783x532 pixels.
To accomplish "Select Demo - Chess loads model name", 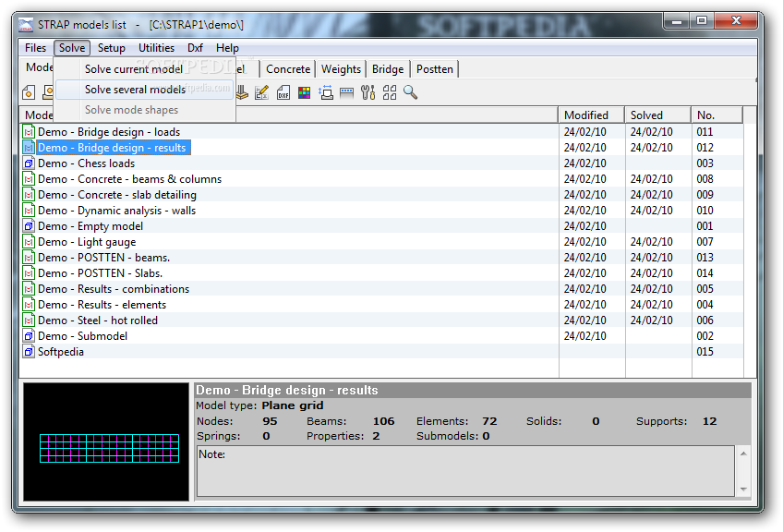I will 87,163.
